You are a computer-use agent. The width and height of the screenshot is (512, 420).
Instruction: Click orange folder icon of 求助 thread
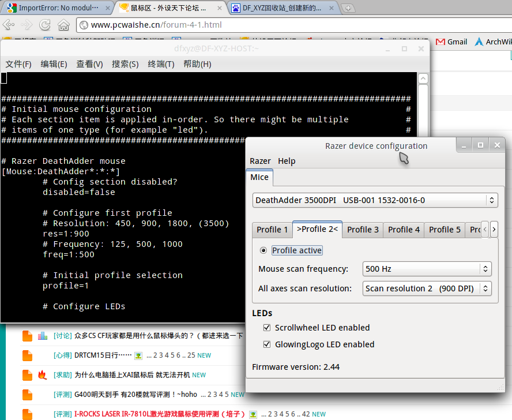pos(28,375)
